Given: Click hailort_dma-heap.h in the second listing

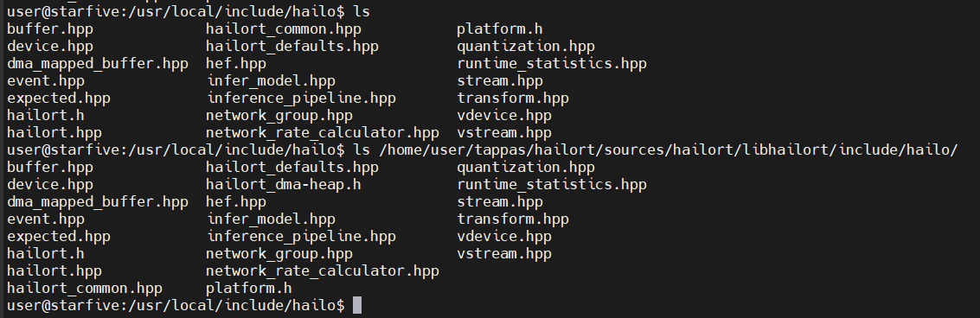Looking at the screenshot, I should click(283, 185).
